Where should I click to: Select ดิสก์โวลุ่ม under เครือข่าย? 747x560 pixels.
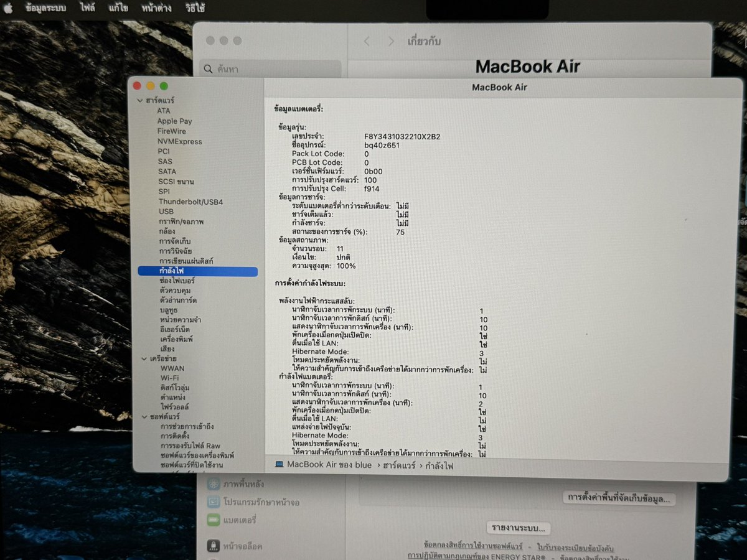tap(176, 388)
